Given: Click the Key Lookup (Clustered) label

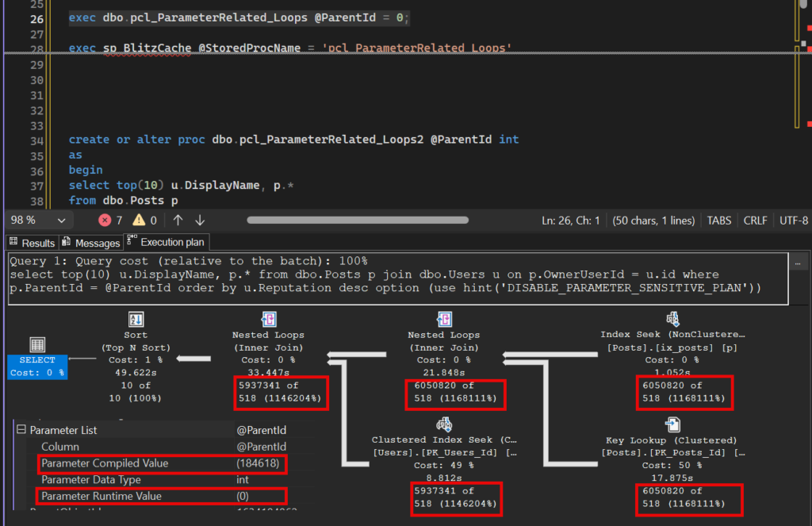Looking at the screenshot, I should click(x=671, y=440).
